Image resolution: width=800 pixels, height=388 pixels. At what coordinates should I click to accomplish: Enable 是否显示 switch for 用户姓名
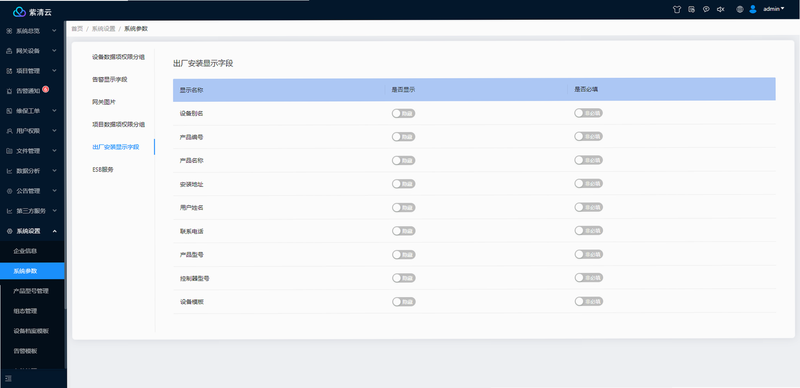(x=404, y=207)
